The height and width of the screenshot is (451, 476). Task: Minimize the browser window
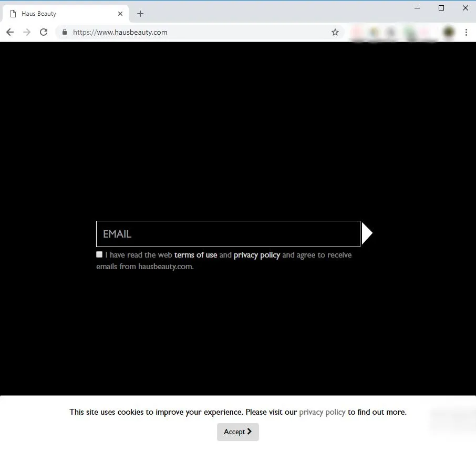(417, 8)
